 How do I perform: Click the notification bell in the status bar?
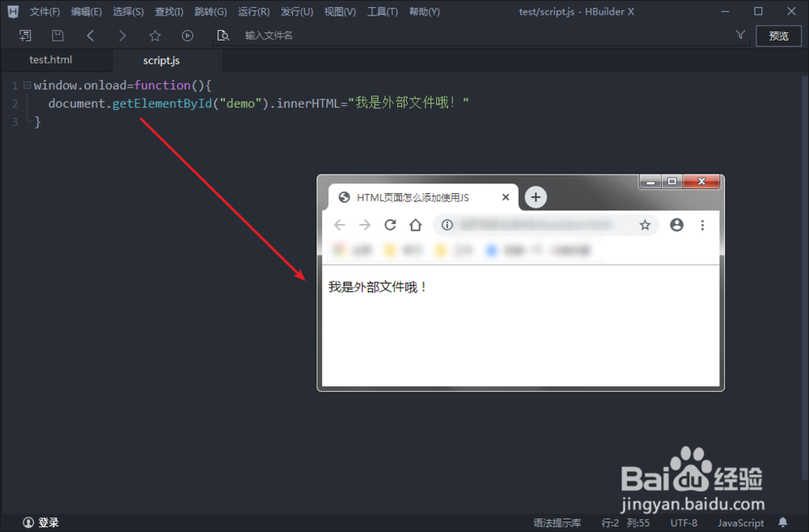pos(782,522)
